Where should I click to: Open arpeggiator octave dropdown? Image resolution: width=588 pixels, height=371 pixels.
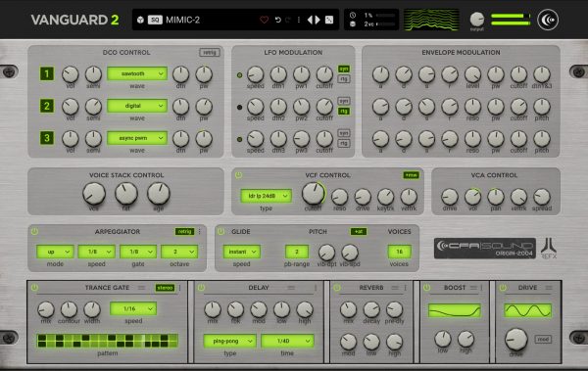179,252
